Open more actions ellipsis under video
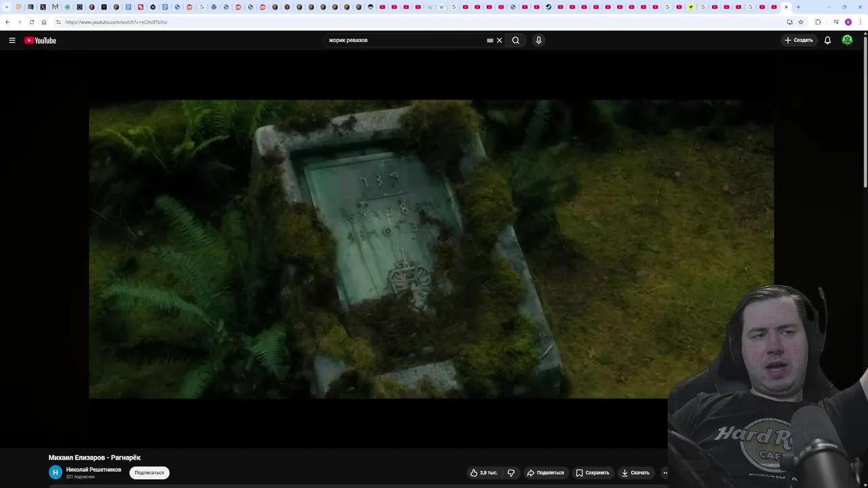The width and height of the screenshot is (868, 488). point(665,472)
